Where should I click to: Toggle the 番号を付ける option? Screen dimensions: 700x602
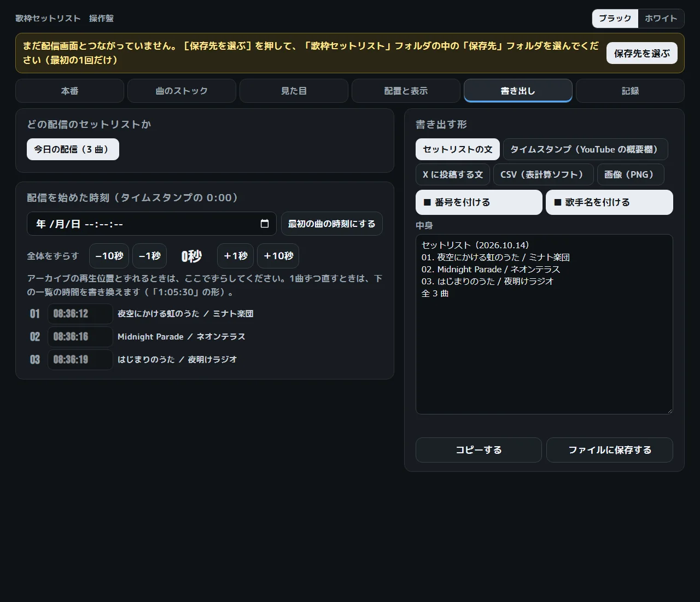pyautogui.click(x=479, y=202)
